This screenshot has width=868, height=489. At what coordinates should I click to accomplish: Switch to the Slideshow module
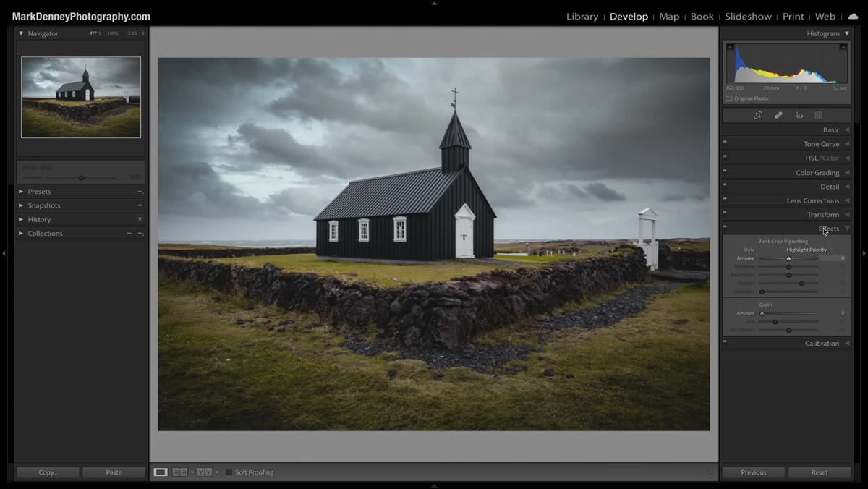click(x=749, y=17)
